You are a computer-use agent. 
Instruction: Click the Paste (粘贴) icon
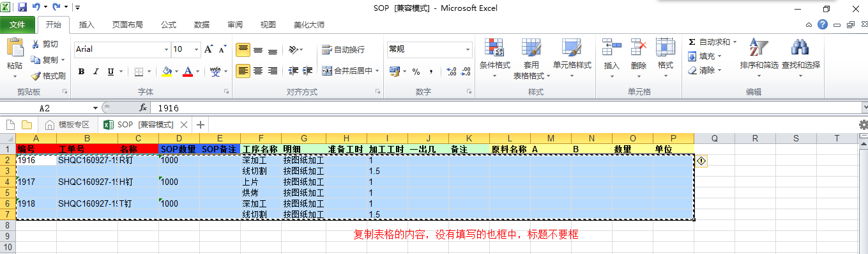tap(15, 48)
